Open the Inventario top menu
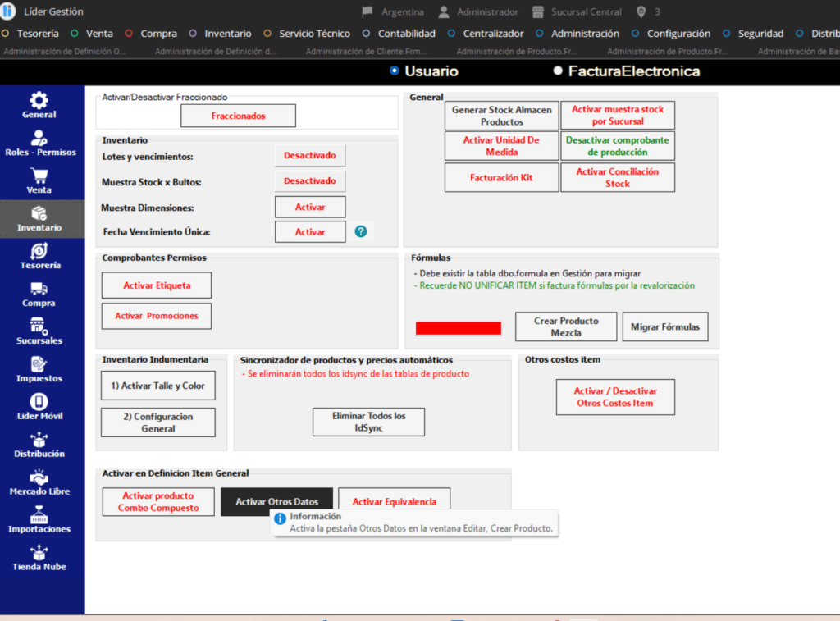Screen dimensions: 840x621 point(227,34)
